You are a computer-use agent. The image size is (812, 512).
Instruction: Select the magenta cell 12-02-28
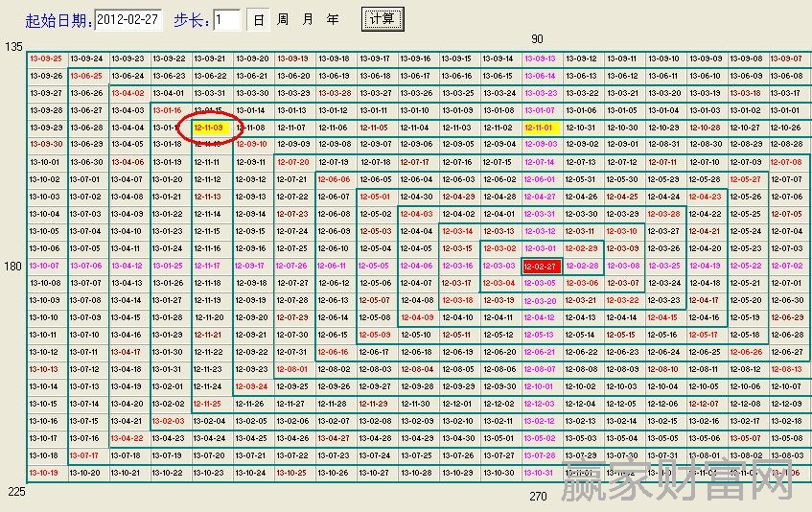pyautogui.click(x=581, y=267)
